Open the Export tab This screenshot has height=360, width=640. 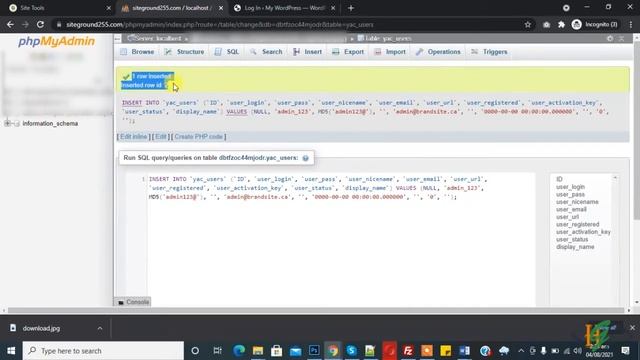pyautogui.click(x=348, y=52)
